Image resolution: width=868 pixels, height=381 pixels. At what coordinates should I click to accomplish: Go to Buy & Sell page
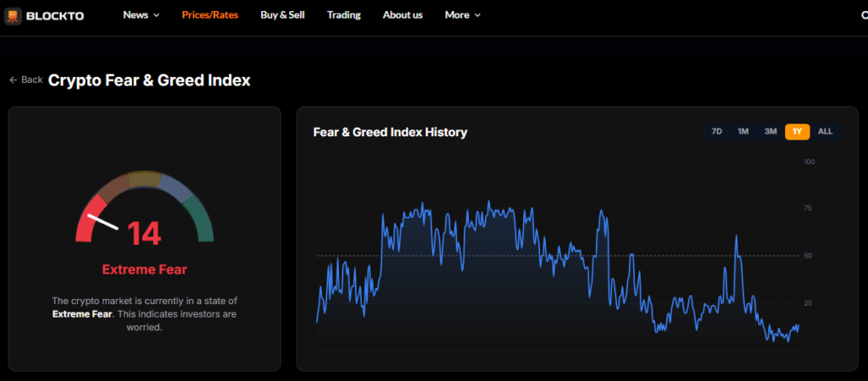[282, 15]
